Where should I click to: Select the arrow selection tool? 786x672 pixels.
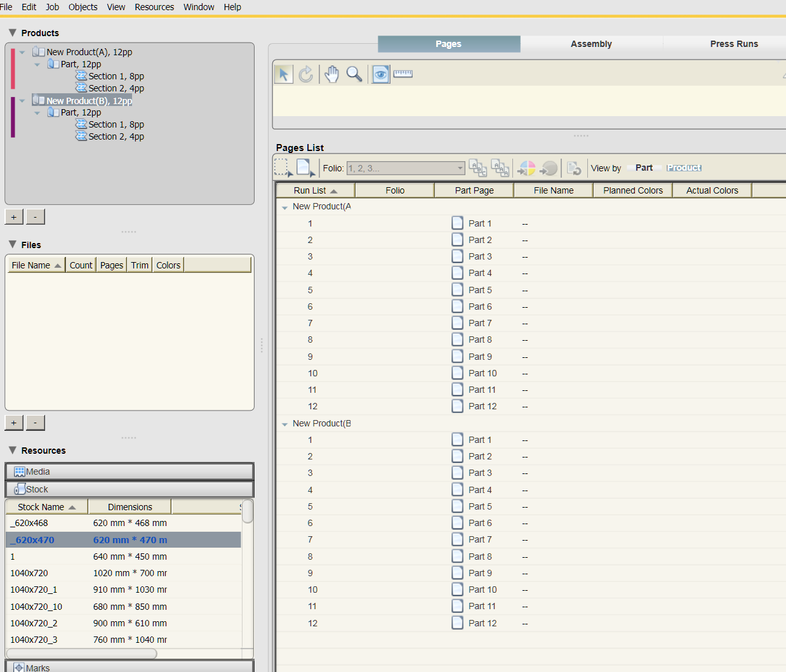pos(283,74)
